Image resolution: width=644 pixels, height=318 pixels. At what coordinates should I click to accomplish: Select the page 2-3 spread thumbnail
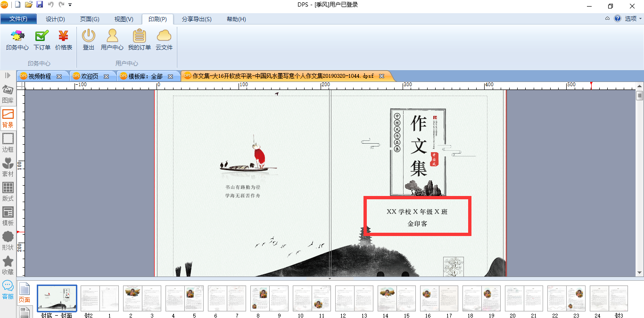point(142,298)
